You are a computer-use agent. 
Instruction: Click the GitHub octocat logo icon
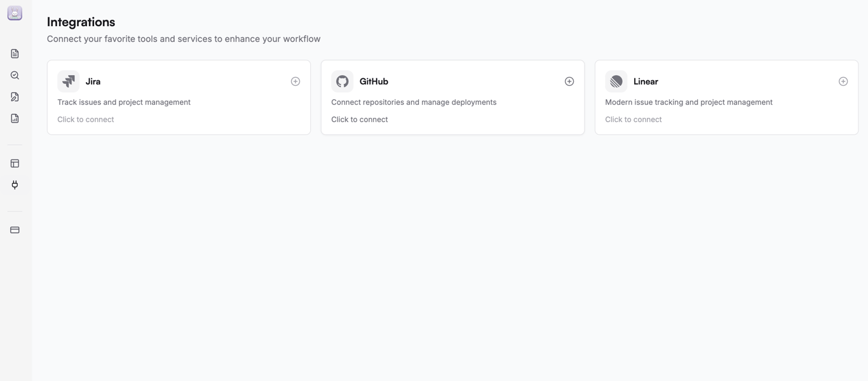[x=342, y=81]
